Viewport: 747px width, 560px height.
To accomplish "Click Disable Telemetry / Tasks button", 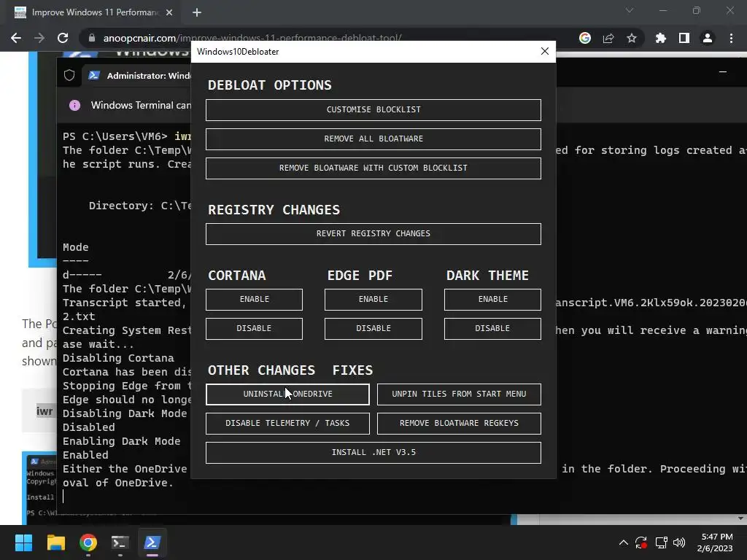I will (287, 424).
